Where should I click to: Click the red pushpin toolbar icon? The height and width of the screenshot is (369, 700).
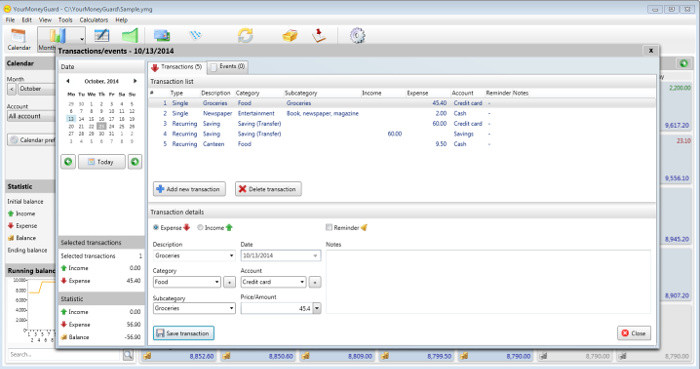click(319, 35)
